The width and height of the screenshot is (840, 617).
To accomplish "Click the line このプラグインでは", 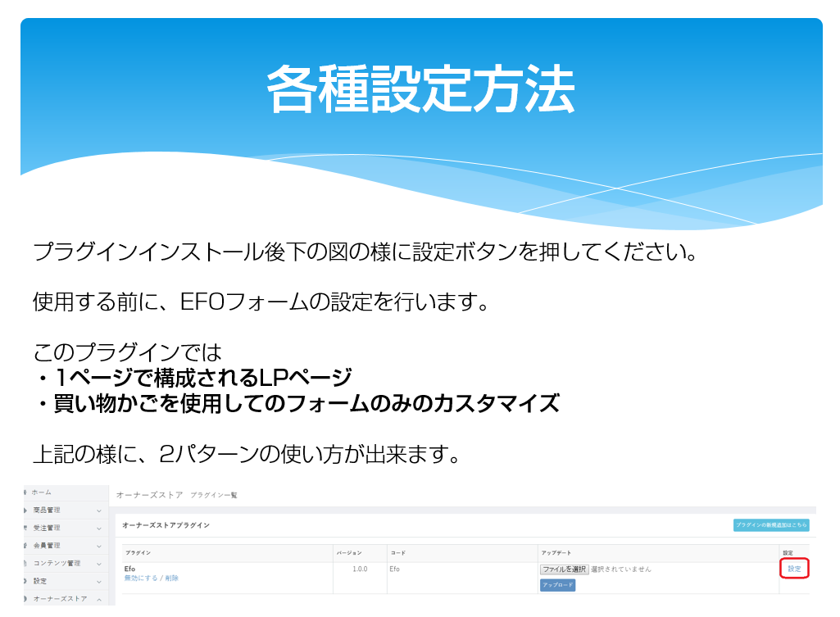I will (x=127, y=352).
